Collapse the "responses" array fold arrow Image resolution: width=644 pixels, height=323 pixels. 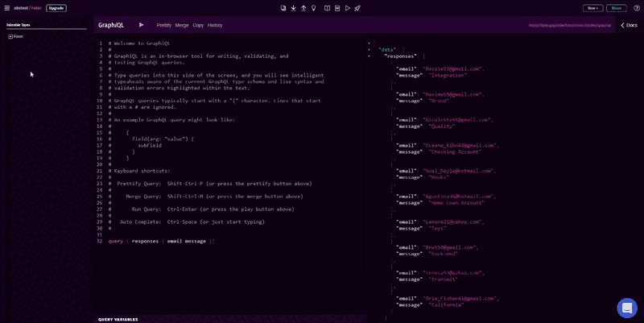(369, 56)
